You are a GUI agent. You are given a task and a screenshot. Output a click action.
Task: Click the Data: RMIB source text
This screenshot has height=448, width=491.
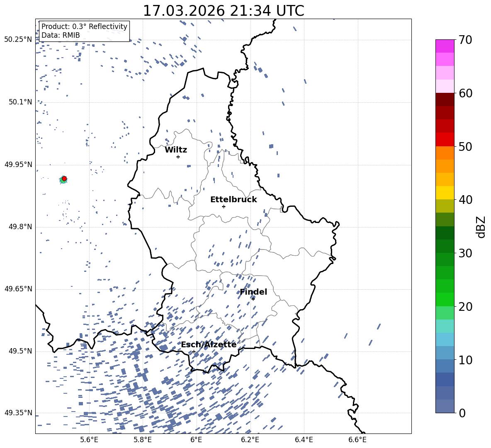point(61,35)
